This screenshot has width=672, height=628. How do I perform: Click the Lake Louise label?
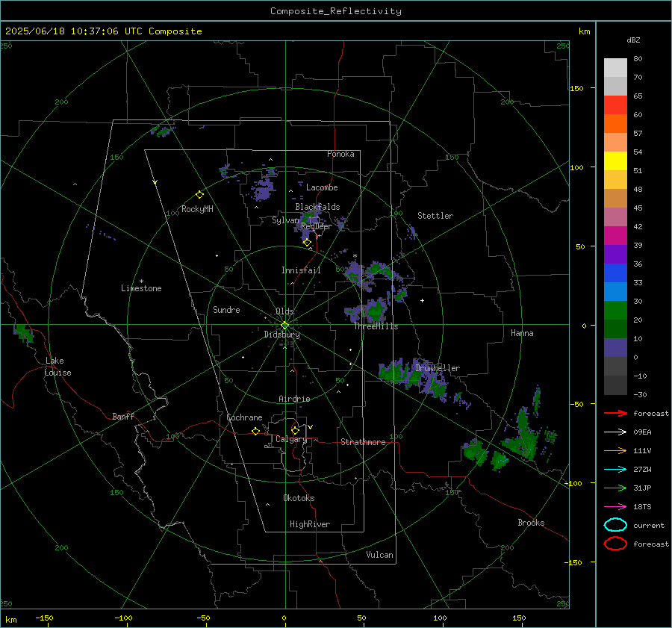(x=57, y=367)
